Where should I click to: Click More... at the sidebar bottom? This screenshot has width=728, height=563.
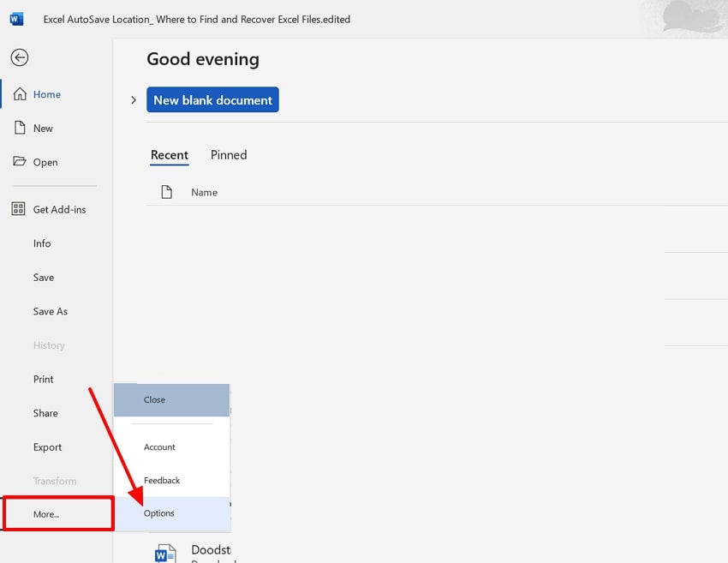[x=45, y=513]
